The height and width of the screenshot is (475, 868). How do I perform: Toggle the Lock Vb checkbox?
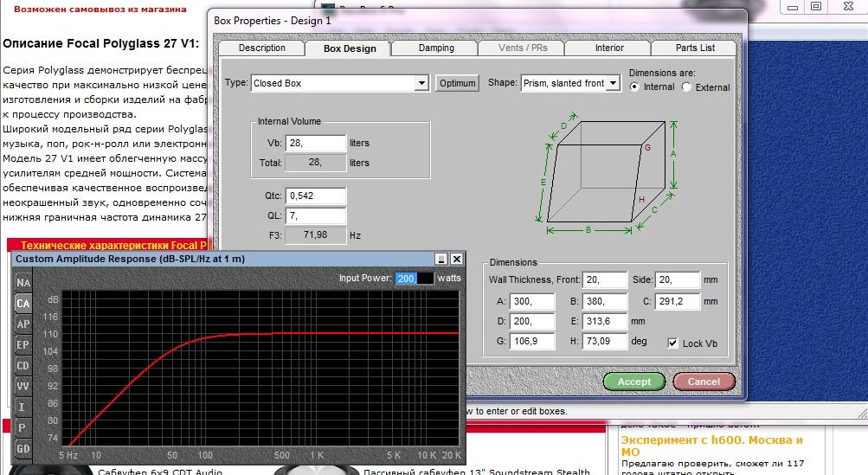[673, 343]
